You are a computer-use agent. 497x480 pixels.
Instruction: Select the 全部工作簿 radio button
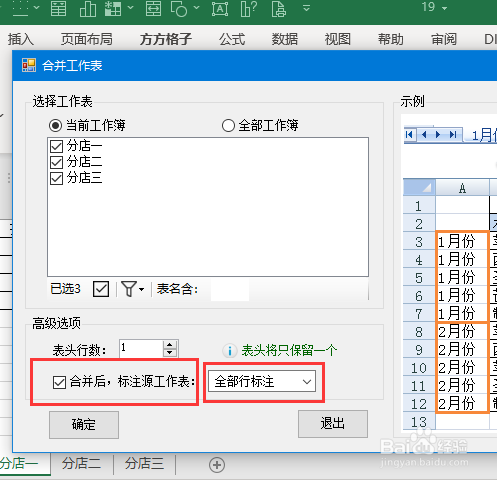228,126
